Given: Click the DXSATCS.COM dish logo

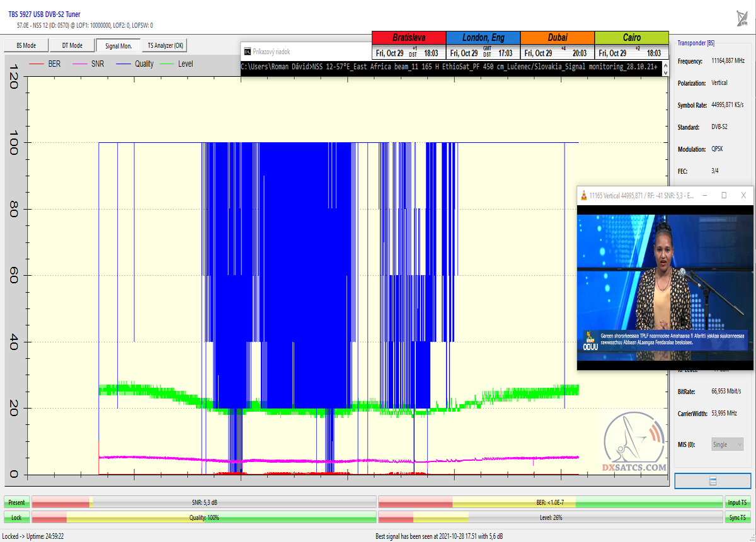Looking at the screenshot, I should coord(635,444).
